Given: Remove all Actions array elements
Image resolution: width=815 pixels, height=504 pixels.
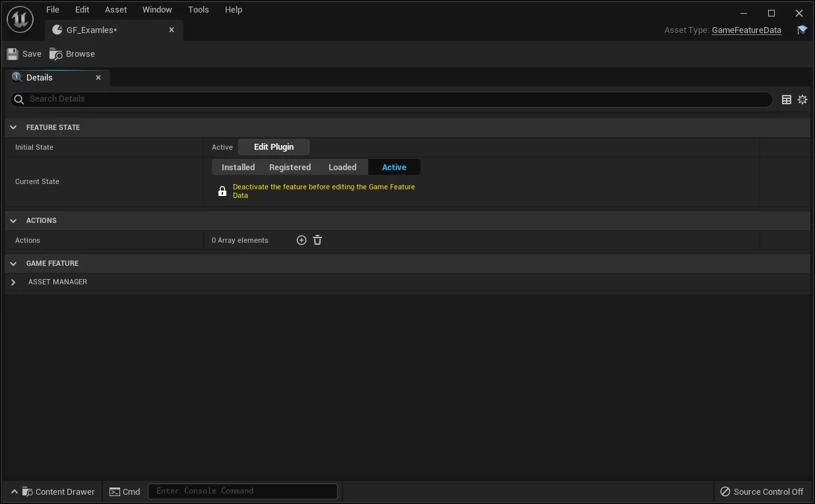Looking at the screenshot, I should (x=317, y=240).
